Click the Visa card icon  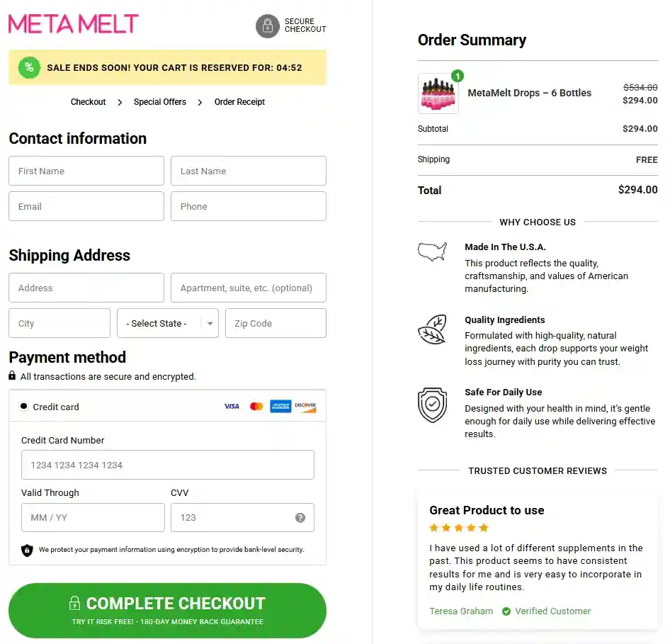point(232,406)
